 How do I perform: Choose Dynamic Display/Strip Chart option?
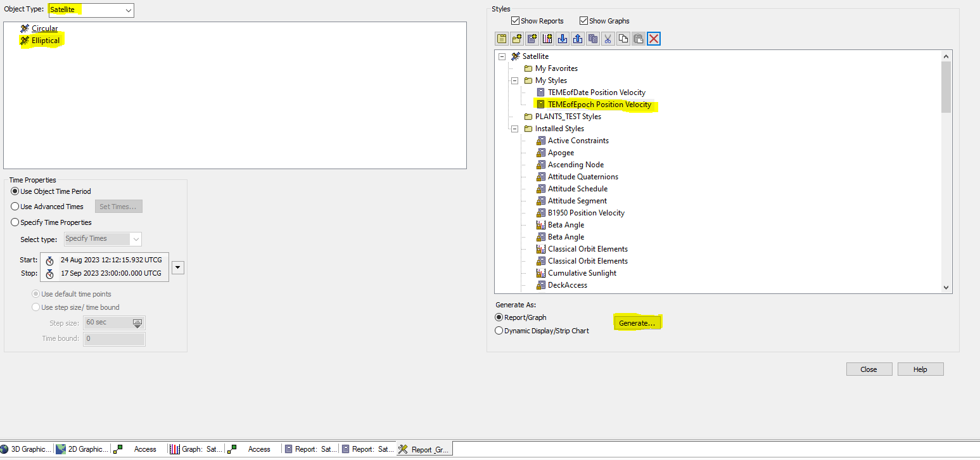coord(499,331)
